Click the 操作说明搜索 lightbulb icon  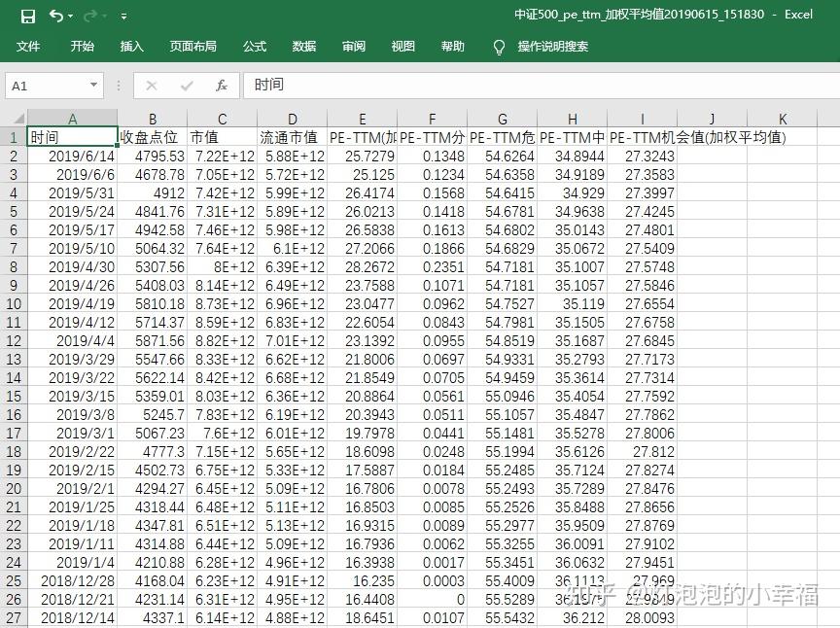pyautogui.click(x=498, y=45)
